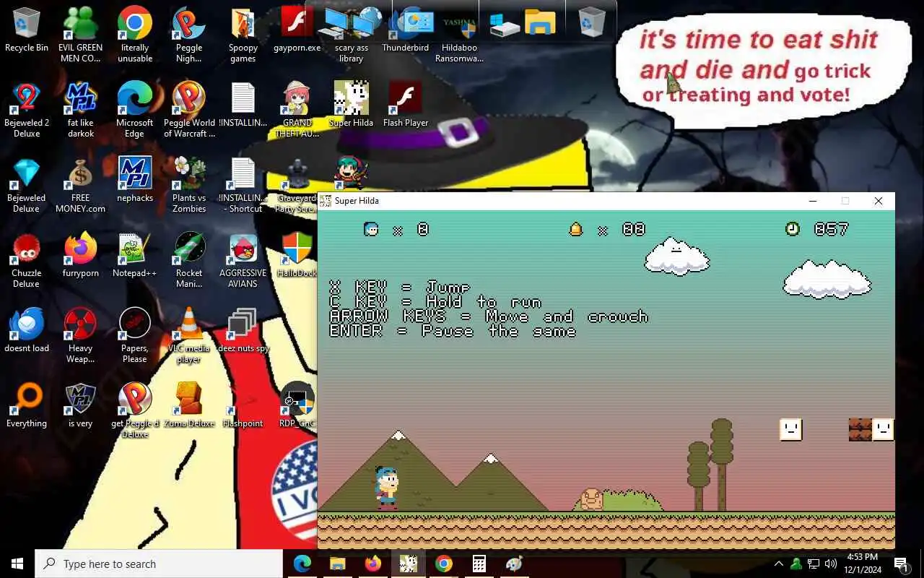
Task: Open the Rocket Mani... desktop shortcut
Action: (x=189, y=260)
